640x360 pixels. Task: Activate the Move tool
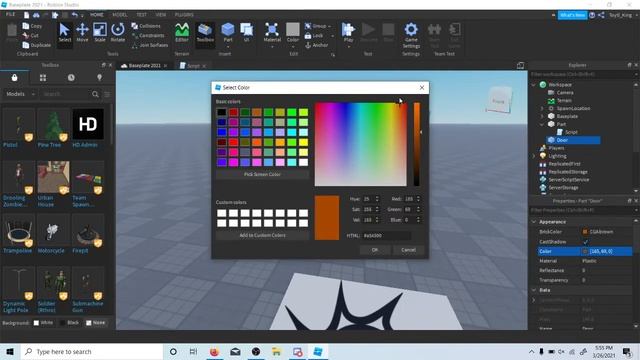(x=82, y=32)
